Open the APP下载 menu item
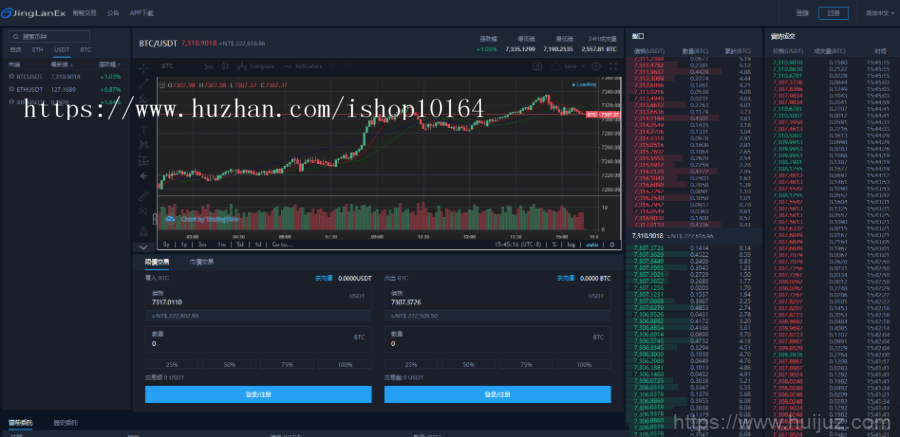900x437 pixels. (x=141, y=13)
